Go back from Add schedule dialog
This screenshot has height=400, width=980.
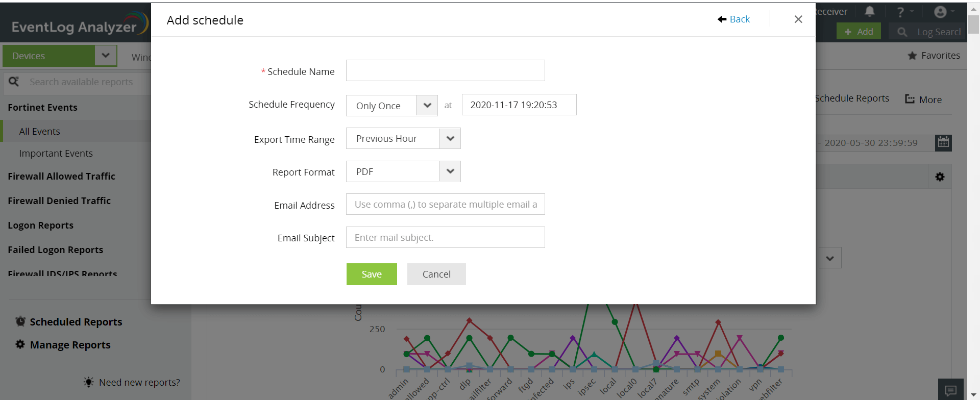(733, 19)
